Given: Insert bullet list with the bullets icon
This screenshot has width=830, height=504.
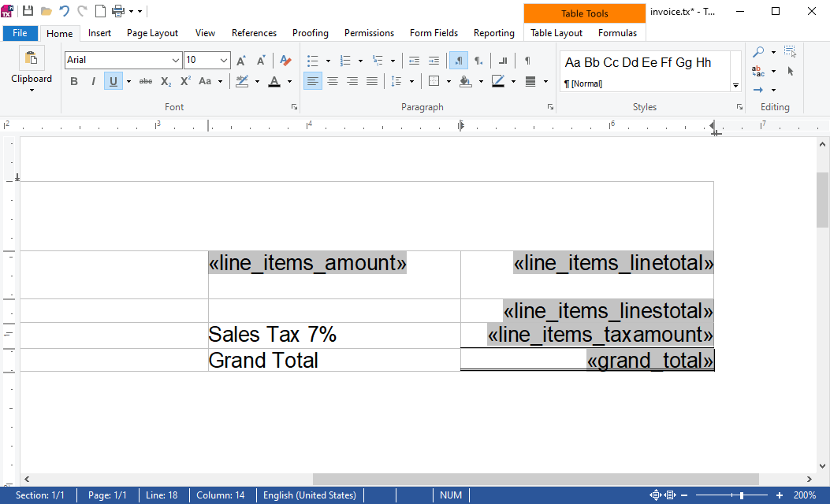Looking at the screenshot, I should pyautogui.click(x=313, y=61).
